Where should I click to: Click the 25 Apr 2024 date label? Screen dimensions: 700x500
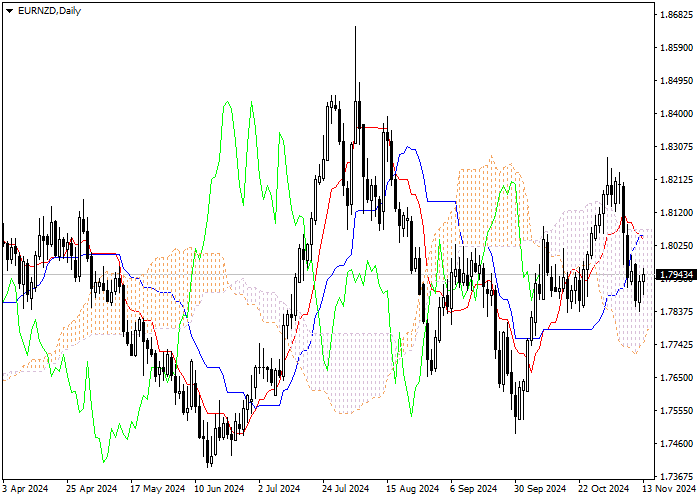tap(92, 489)
